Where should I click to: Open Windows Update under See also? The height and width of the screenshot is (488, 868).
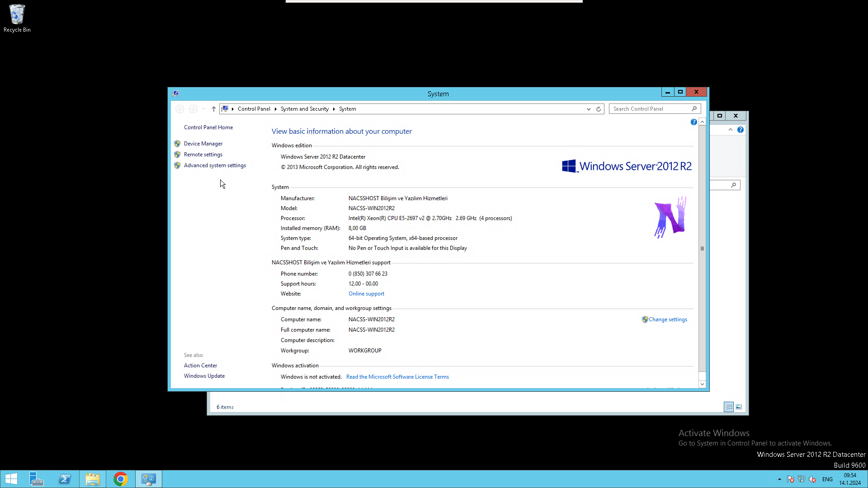point(204,376)
